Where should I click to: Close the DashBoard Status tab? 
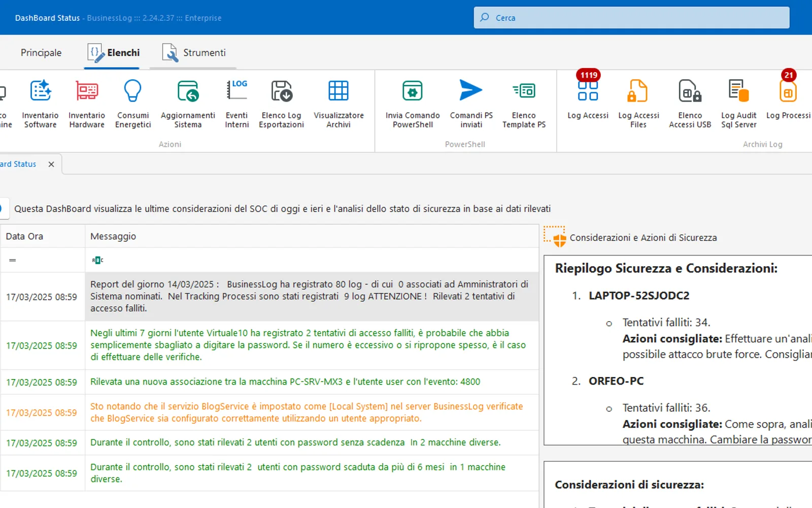pos(51,164)
